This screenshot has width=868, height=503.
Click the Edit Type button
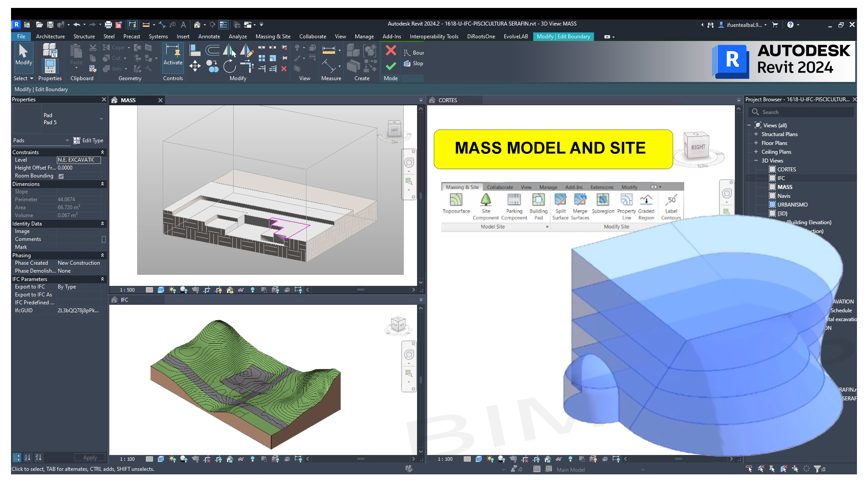(88, 141)
